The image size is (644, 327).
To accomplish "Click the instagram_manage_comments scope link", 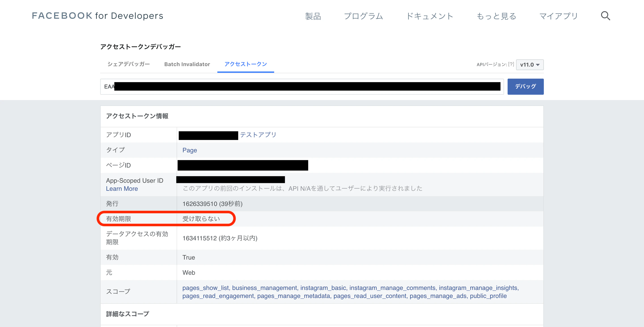I will click(x=392, y=288).
